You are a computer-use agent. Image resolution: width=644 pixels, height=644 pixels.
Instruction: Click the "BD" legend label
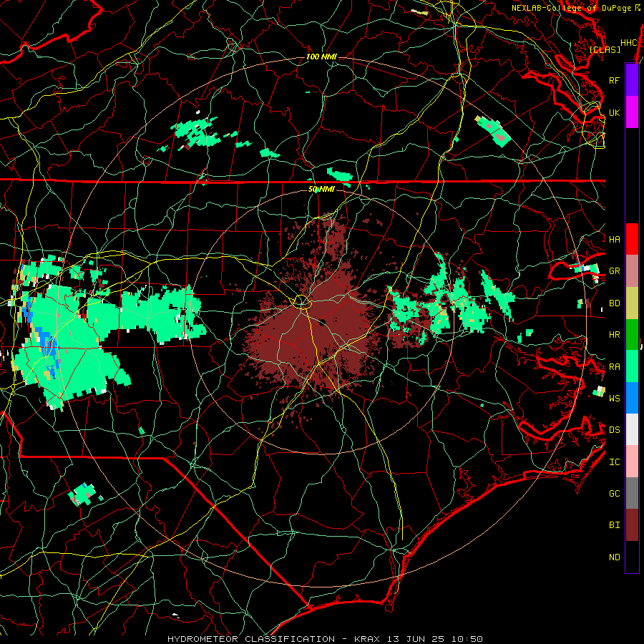point(614,303)
